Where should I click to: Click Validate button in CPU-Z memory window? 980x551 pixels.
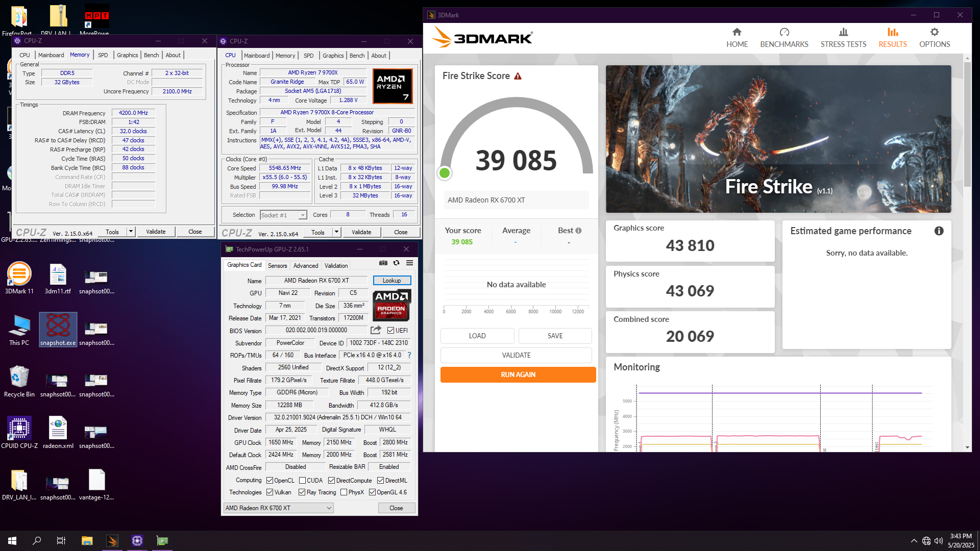pos(156,232)
